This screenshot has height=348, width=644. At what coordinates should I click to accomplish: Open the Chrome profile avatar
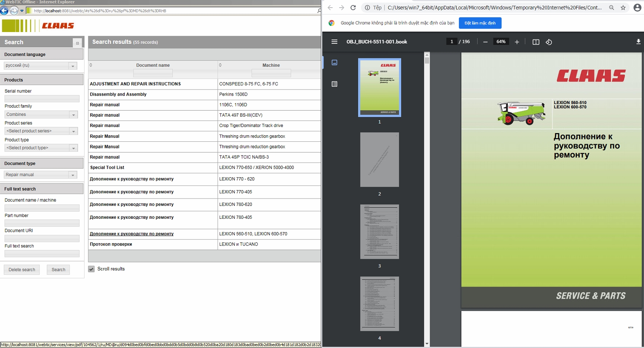(x=637, y=7)
